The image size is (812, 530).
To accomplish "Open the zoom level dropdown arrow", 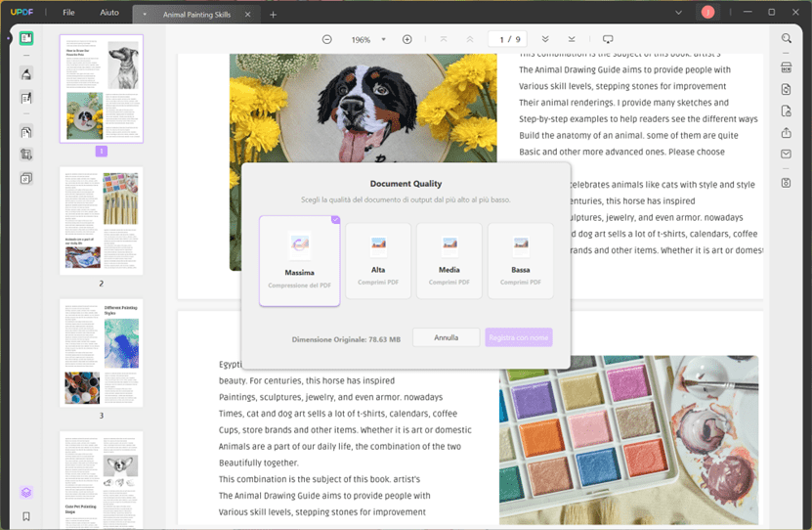I will (384, 39).
